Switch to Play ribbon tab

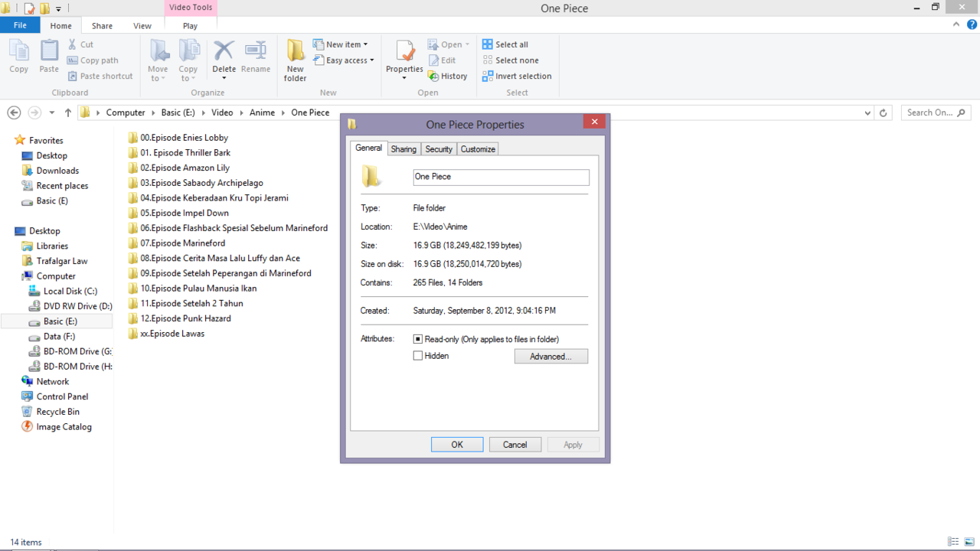tap(190, 26)
